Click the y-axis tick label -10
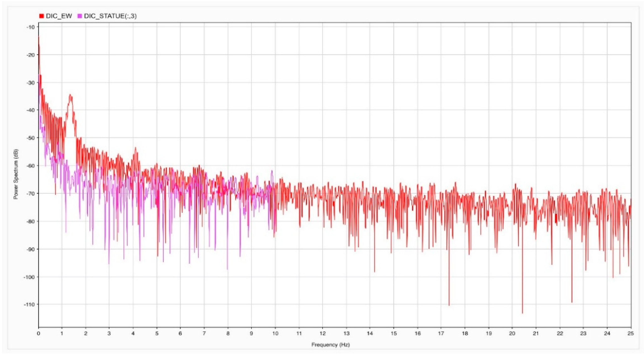 pyautogui.click(x=30, y=27)
